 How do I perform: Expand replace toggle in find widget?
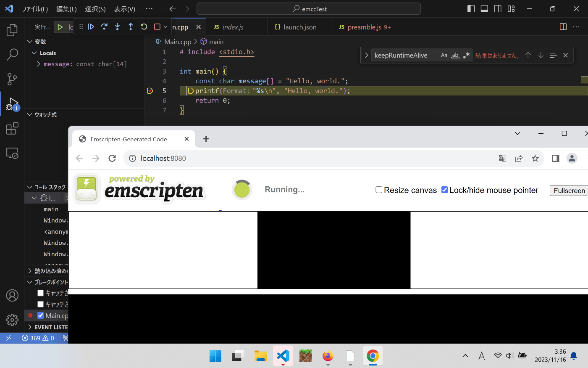coord(366,55)
